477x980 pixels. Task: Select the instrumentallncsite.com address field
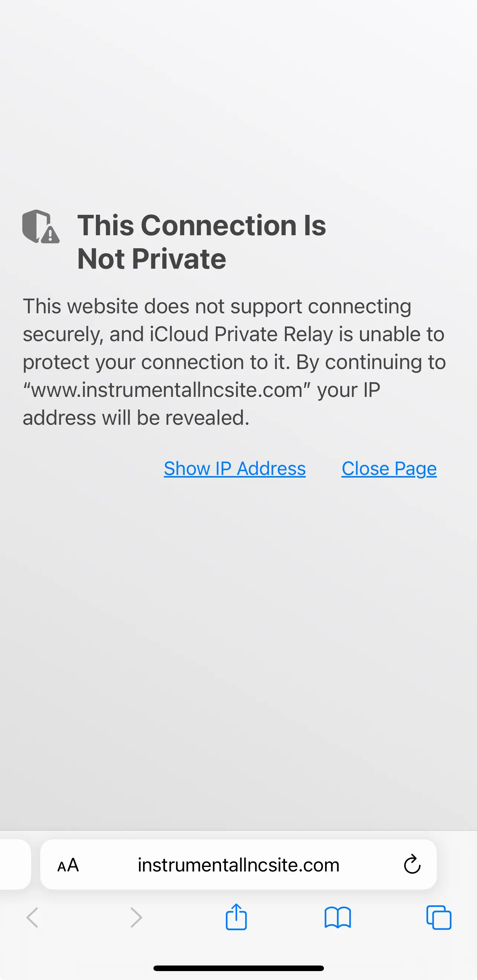238,864
